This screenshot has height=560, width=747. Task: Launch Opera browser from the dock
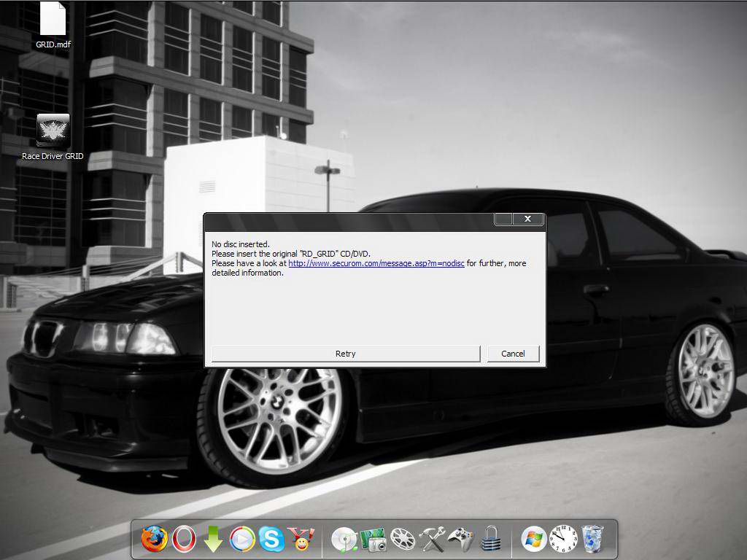point(184,539)
